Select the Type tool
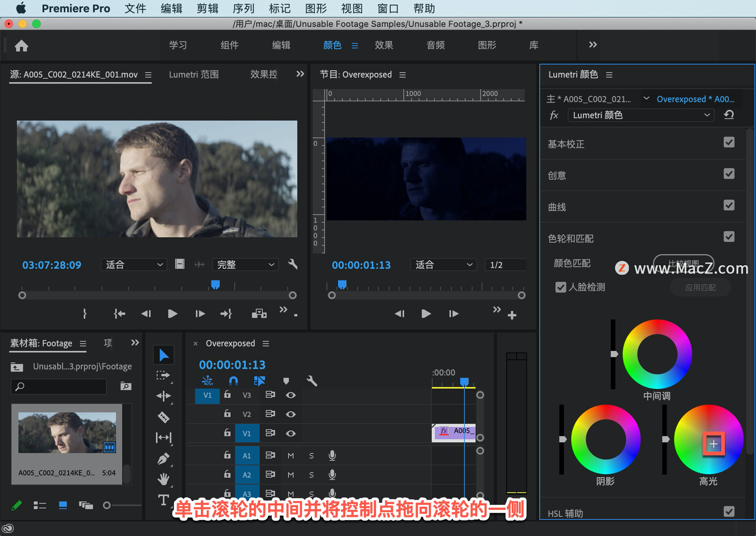 pyautogui.click(x=163, y=500)
